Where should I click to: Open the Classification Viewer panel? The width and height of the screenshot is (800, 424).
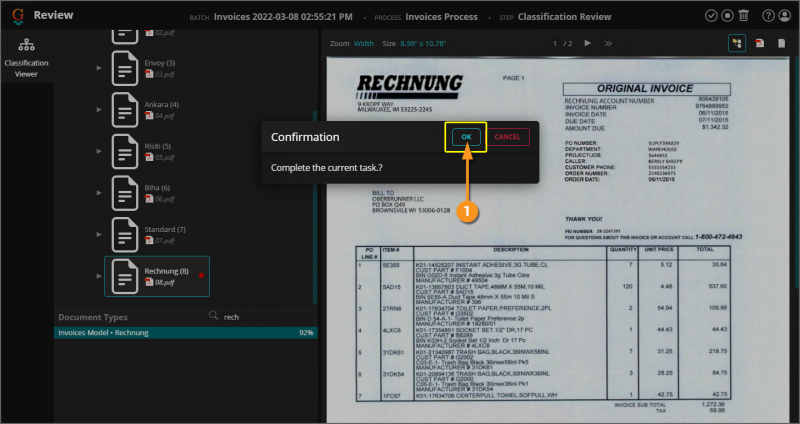click(27, 57)
